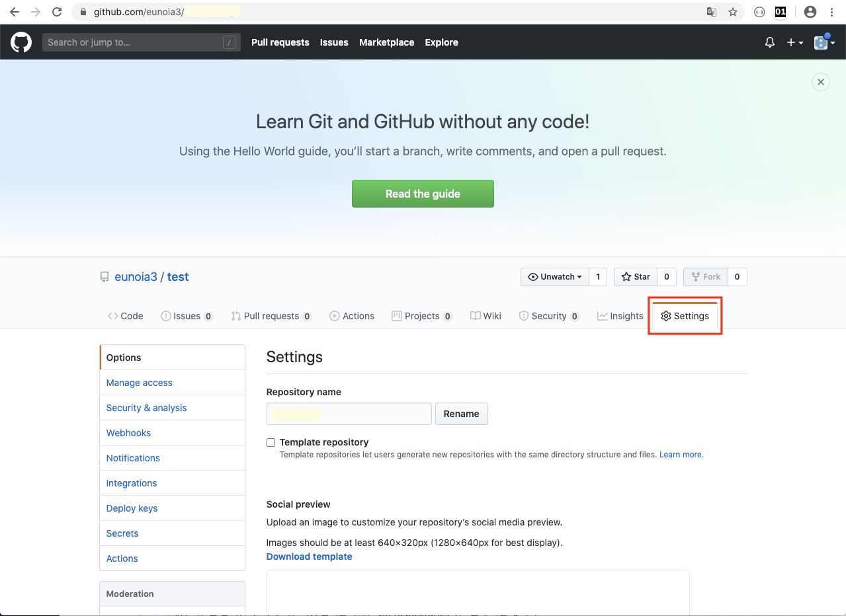The image size is (846, 616).
Task: Click Pull requests in the top navigation
Action: pyautogui.click(x=280, y=42)
